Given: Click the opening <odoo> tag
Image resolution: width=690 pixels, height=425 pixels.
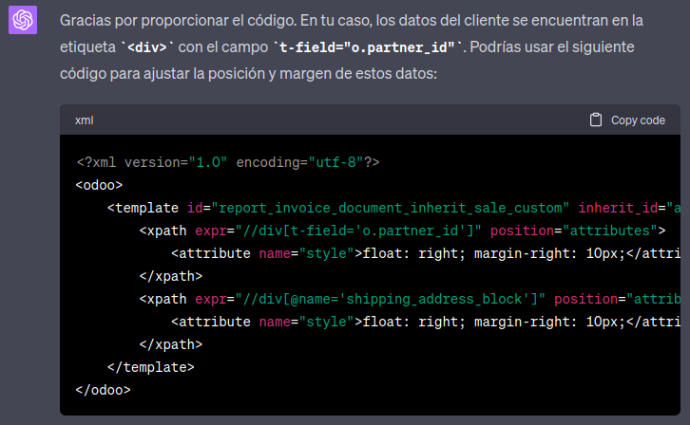Looking at the screenshot, I should (x=99, y=185).
